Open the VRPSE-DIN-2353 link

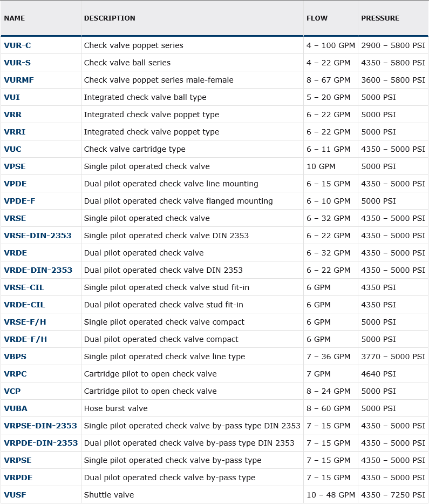click(x=40, y=426)
